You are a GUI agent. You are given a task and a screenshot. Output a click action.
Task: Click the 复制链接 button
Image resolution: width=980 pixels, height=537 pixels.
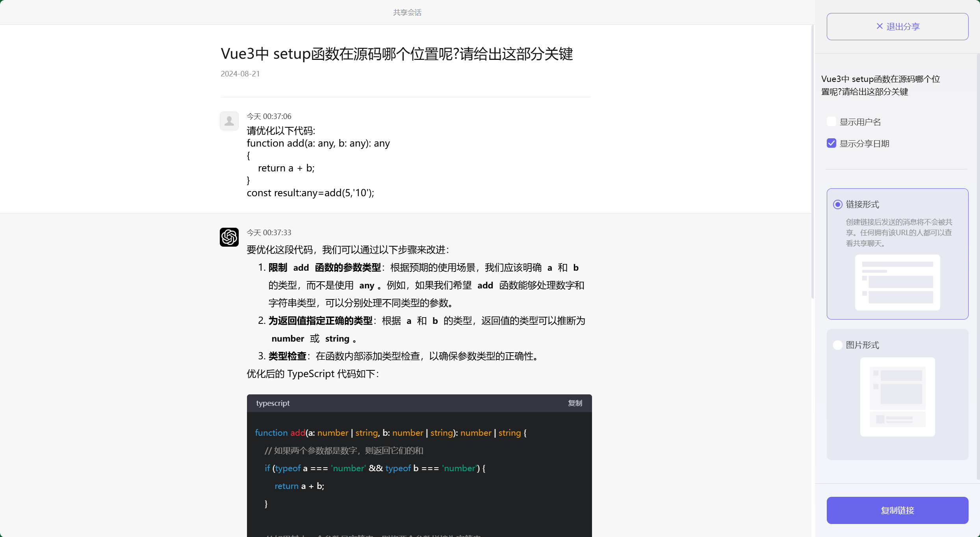(897, 510)
